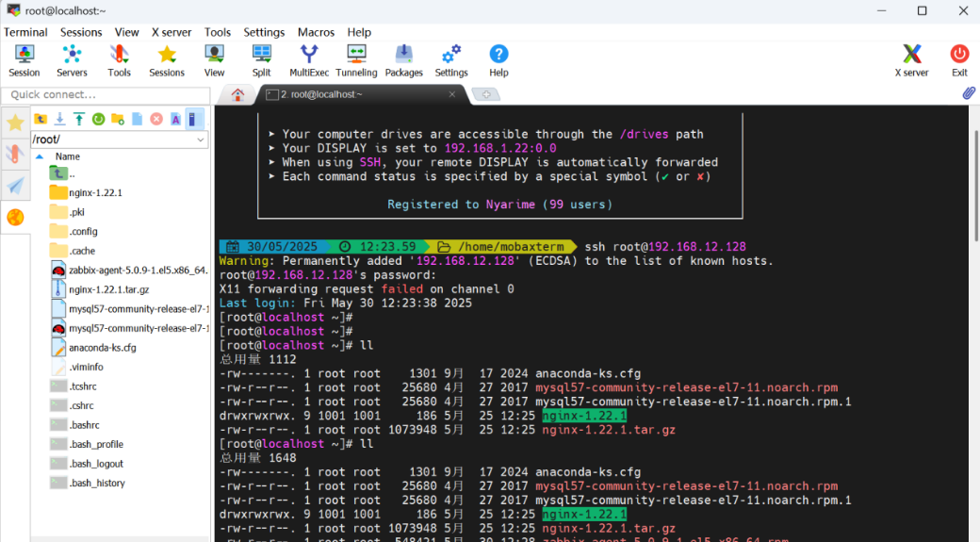Select the .bash_logout file

point(87,464)
